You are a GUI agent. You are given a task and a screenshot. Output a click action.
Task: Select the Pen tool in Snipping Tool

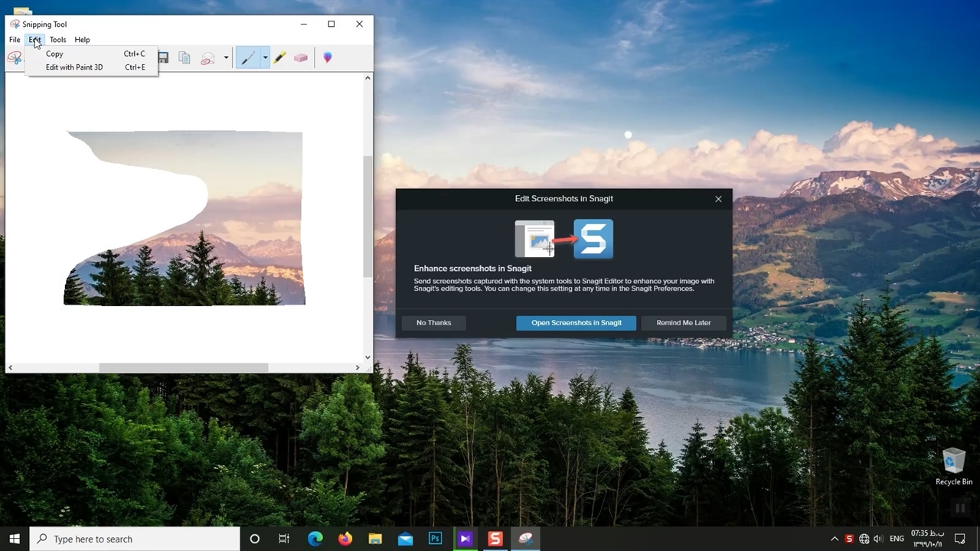(x=247, y=58)
